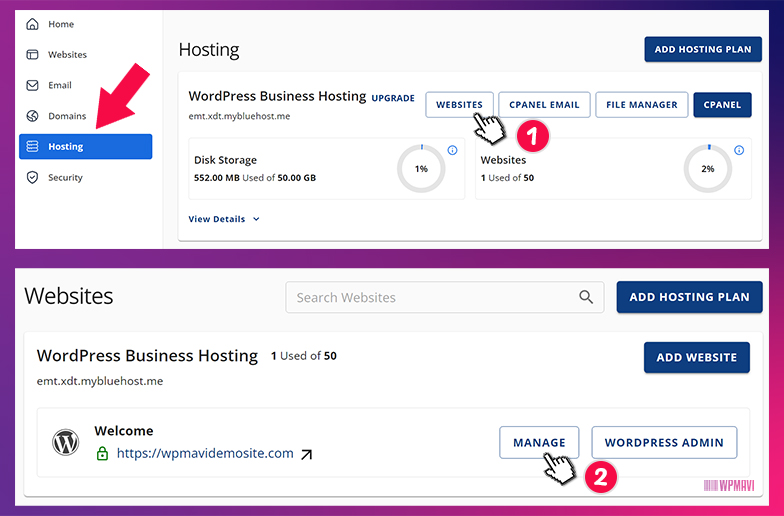Click the WordPress logo icon
Viewport: 784px width, 516px height.
click(x=66, y=442)
